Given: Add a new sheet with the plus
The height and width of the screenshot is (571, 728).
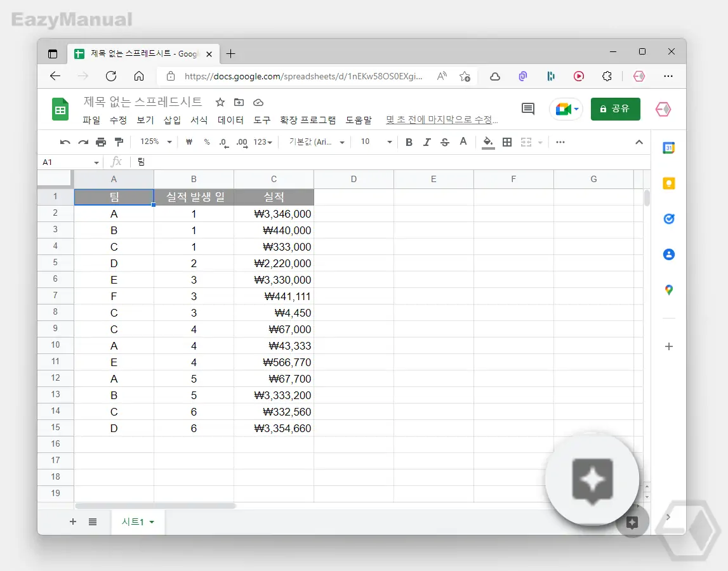Looking at the screenshot, I should (73, 522).
